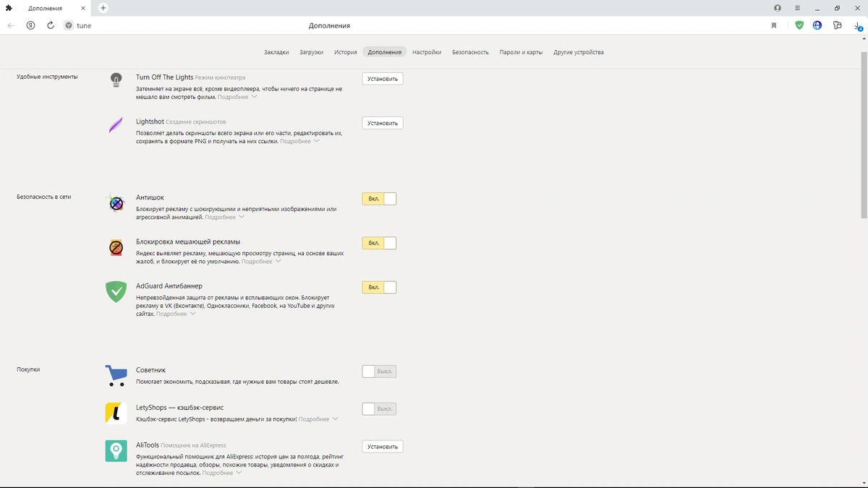Click the Удобные инструменты section label
Screen dimensions: 868x488
click(47, 76)
